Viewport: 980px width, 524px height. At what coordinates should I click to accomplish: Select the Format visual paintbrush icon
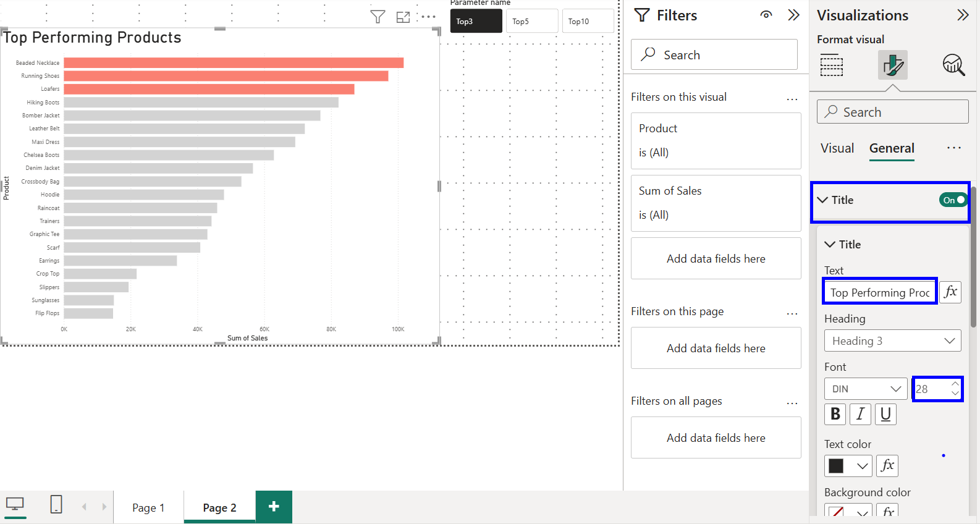pyautogui.click(x=892, y=65)
